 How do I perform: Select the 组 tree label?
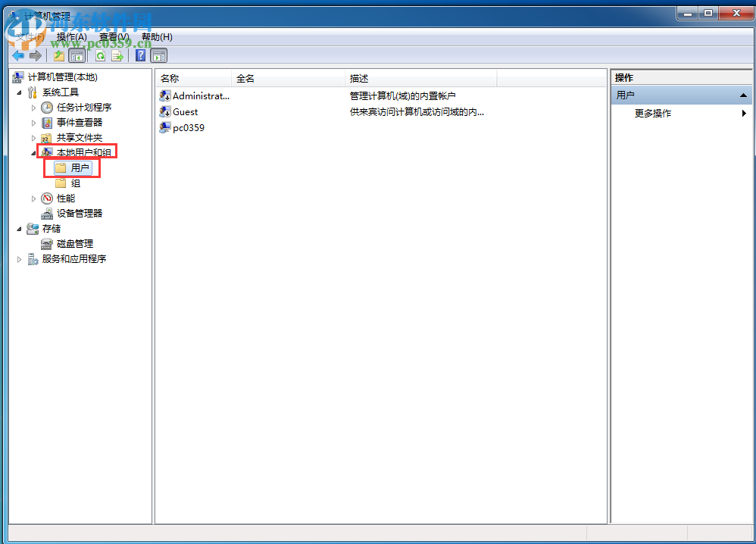pos(76,183)
